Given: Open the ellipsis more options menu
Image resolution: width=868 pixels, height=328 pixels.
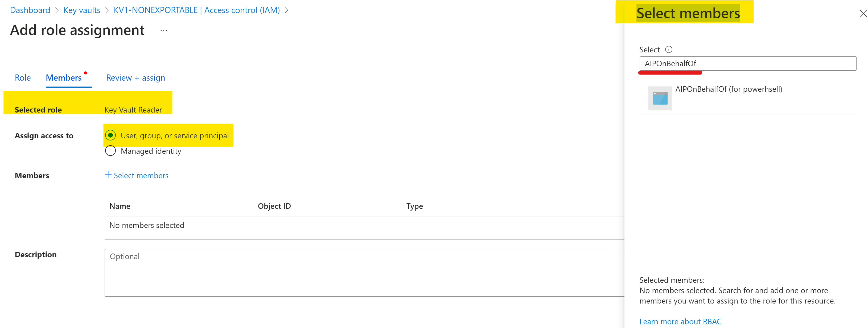Looking at the screenshot, I should tap(164, 31).
